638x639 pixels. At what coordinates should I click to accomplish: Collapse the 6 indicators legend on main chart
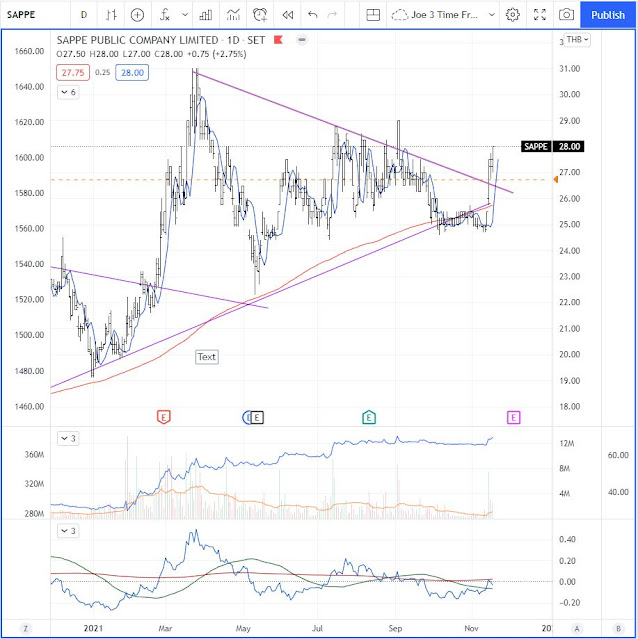(68, 92)
